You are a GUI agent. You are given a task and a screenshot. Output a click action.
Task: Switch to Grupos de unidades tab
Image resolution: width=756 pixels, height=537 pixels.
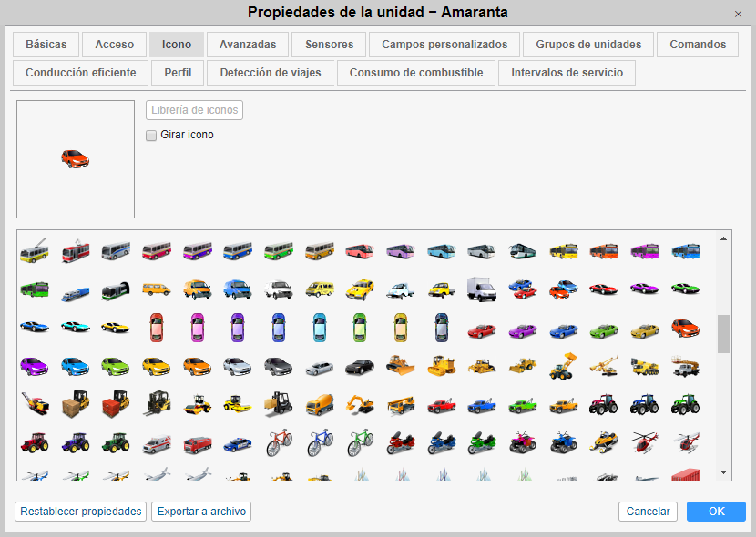coord(588,45)
